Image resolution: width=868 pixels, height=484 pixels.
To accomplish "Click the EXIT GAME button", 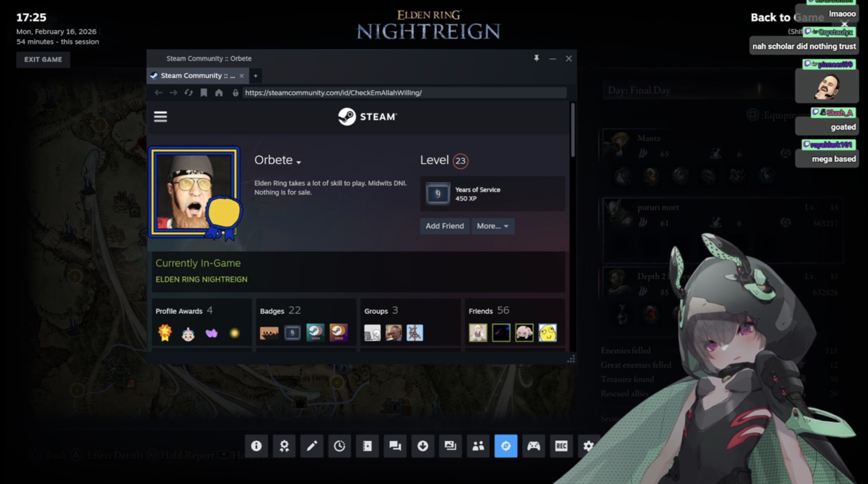I will click(x=43, y=60).
